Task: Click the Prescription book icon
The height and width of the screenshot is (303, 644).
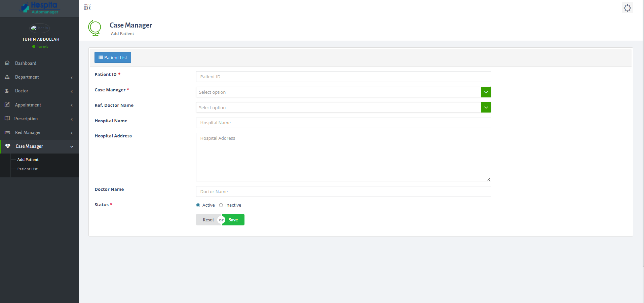Action: pyautogui.click(x=7, y=119)
